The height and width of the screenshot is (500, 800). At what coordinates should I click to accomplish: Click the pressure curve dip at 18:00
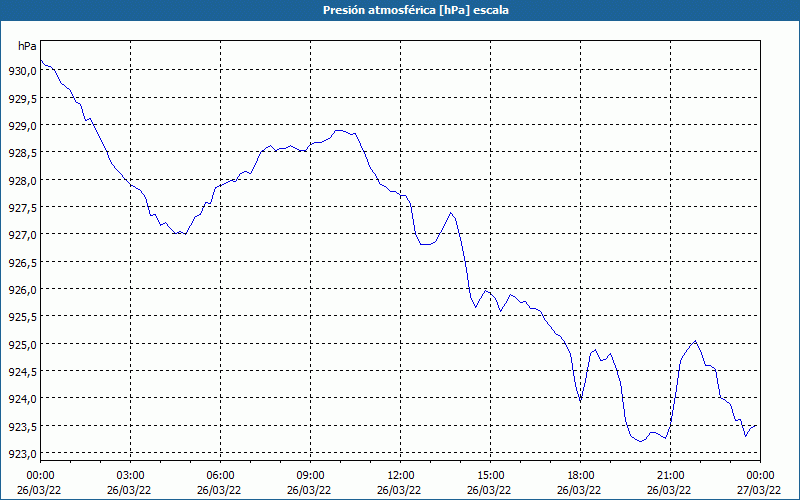(580, 402)
